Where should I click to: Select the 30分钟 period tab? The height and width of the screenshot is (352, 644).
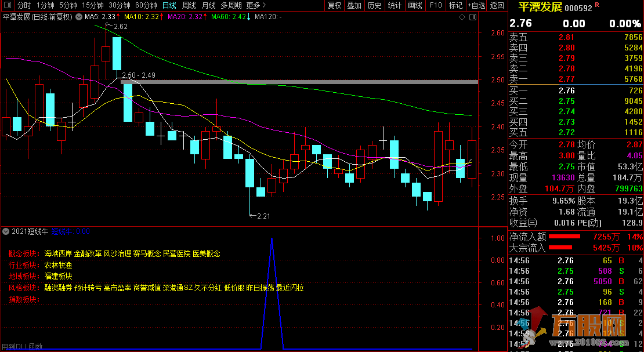119,5
